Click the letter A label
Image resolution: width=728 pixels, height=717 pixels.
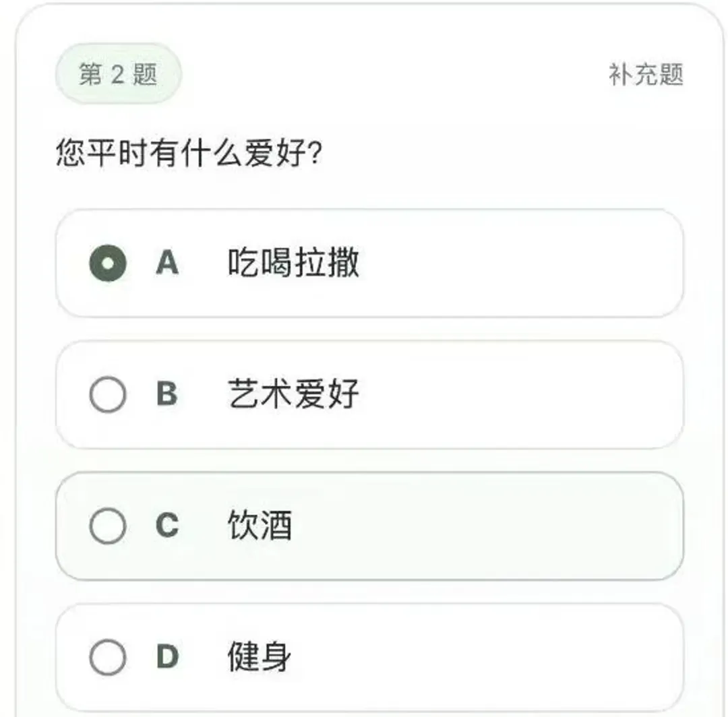tap(167, 263)
